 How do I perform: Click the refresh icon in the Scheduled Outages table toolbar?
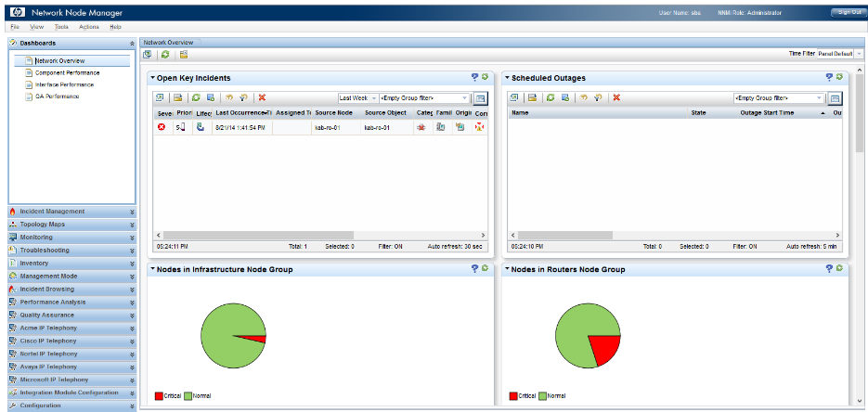click(x=551, y=97)
